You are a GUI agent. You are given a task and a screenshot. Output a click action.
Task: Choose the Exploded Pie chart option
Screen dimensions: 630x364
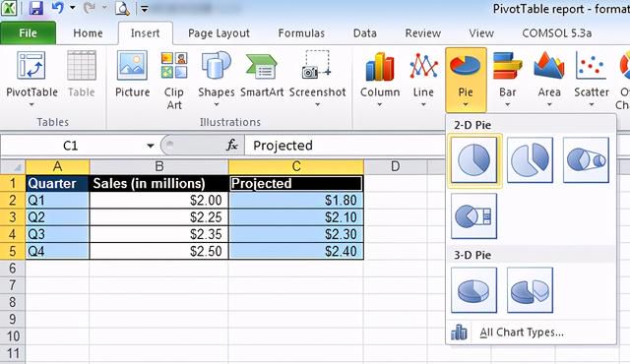pyautogui.click(x=530, y=160)
